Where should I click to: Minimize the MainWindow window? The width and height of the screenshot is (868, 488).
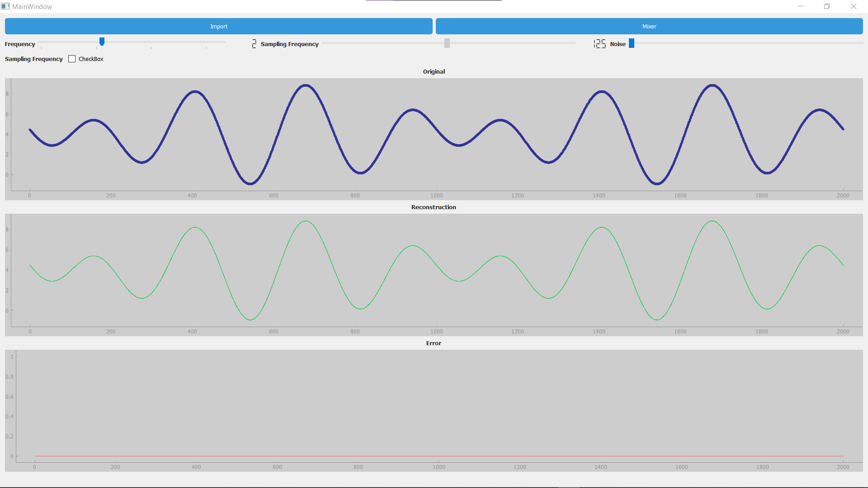(800, 6)
